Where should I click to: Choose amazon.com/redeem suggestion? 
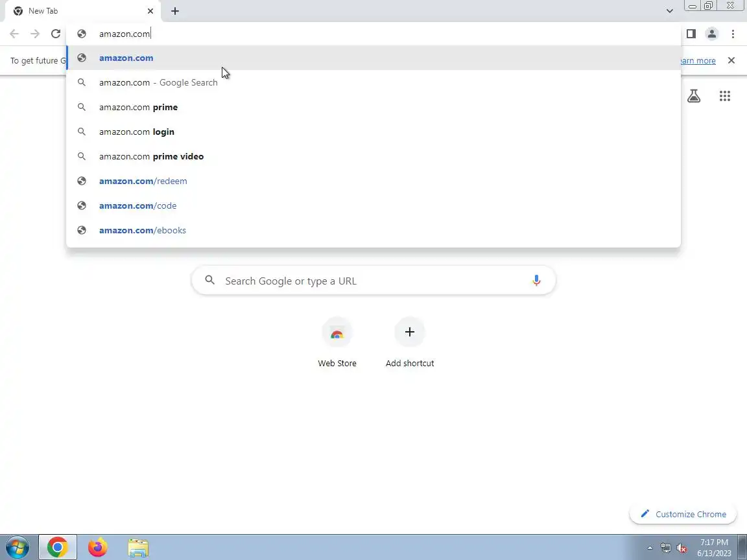pos(373,181)
